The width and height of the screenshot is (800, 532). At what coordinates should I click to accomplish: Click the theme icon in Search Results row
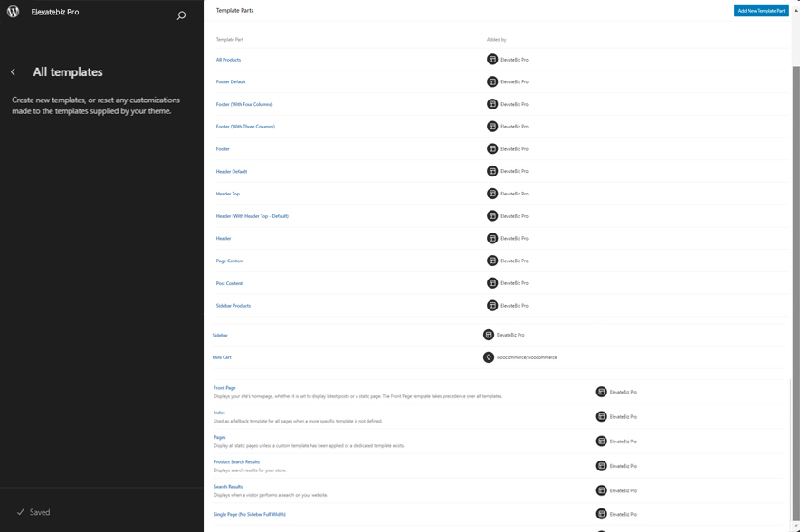(601, 490)
